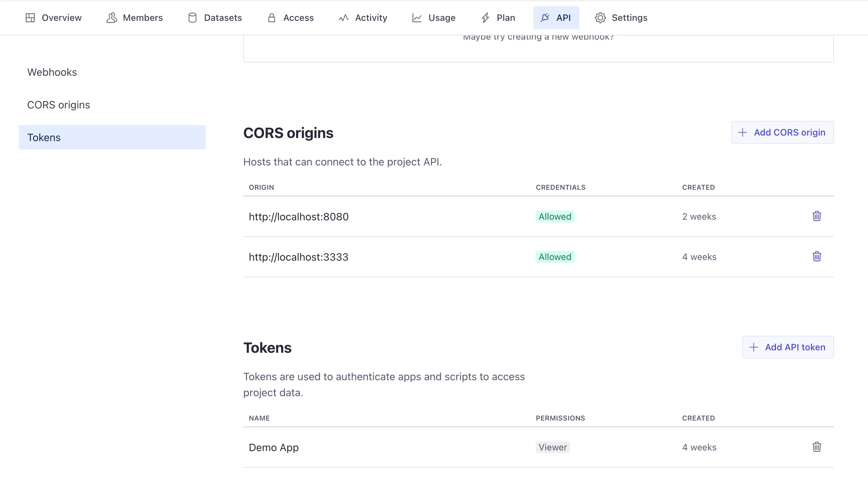The image size is (868, 481).
Task: Click the Demo App token name
Action: pyautogui.click(x=273, y=448)
